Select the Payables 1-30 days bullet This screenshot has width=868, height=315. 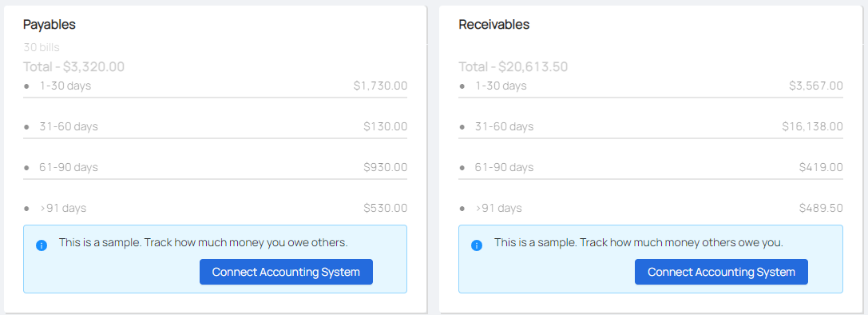tap(26, 86)
